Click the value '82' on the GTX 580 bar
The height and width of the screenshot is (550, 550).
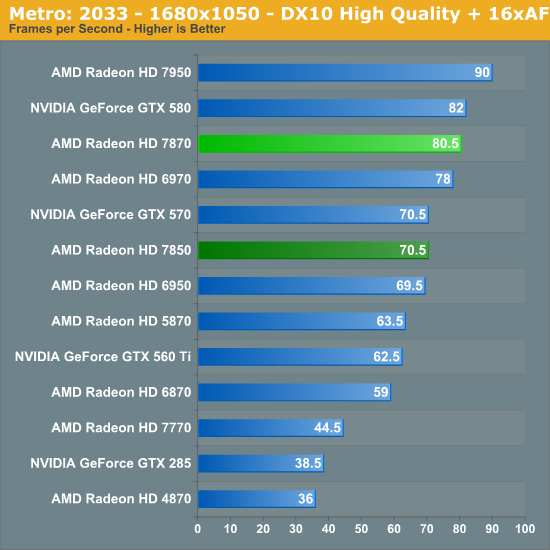(456, 108)
